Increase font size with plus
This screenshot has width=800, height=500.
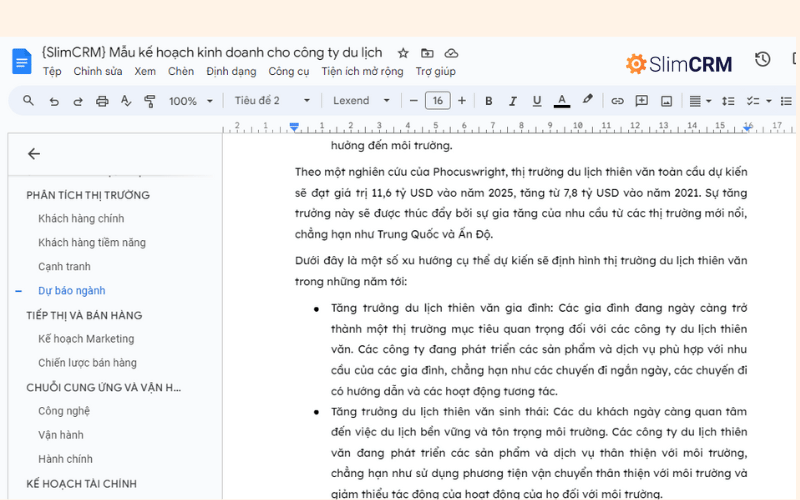click(x=462, y=101)
